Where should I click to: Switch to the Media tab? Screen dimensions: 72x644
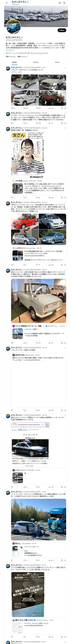pos(57,62)
